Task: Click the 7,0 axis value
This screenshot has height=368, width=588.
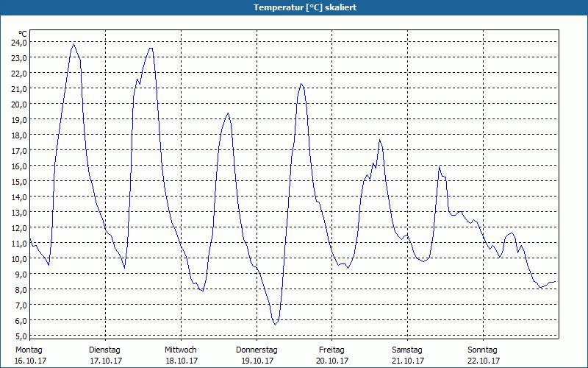Action: coord(21,305)
